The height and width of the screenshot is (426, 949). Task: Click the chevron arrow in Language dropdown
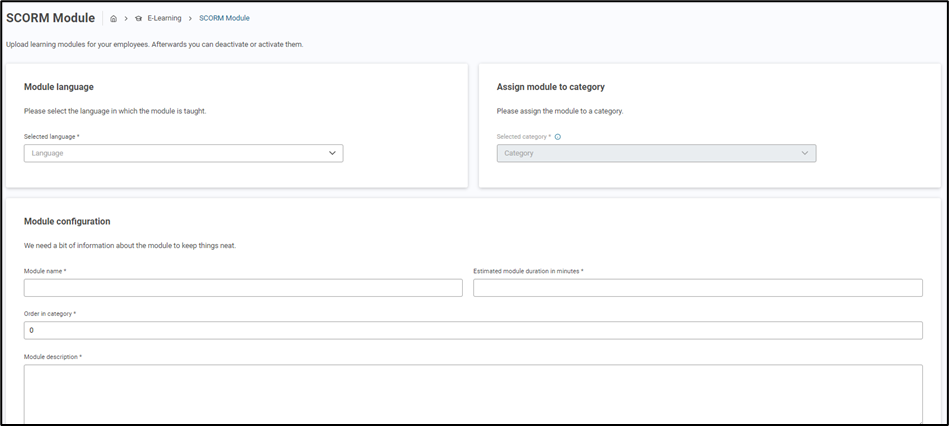[332, 153]
